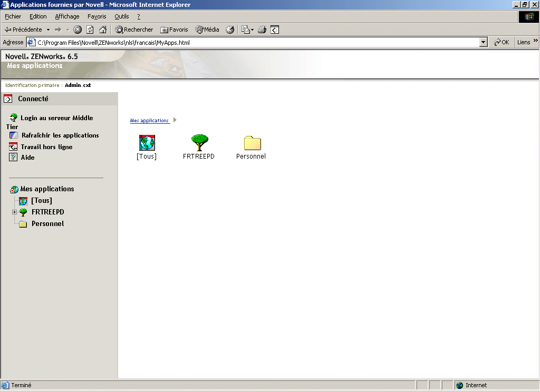
Task: Open the Précédente button dropdown arrow
Action: pos(49,29)
